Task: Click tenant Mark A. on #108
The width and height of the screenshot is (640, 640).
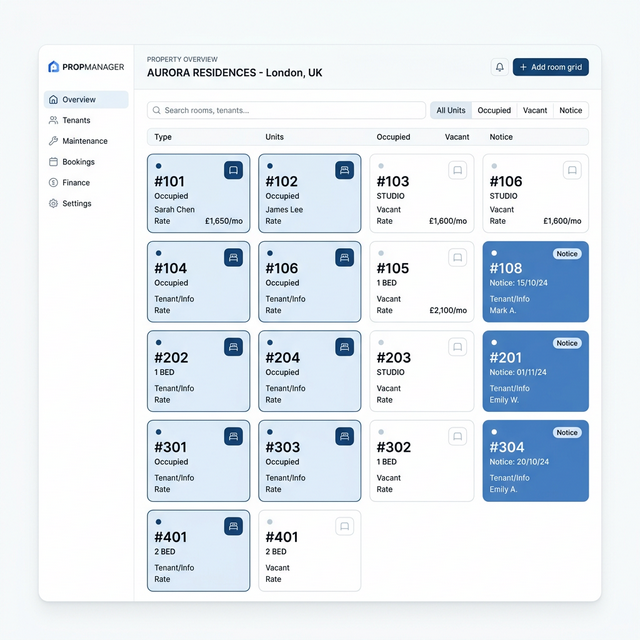Action: (x=503, y=310)
